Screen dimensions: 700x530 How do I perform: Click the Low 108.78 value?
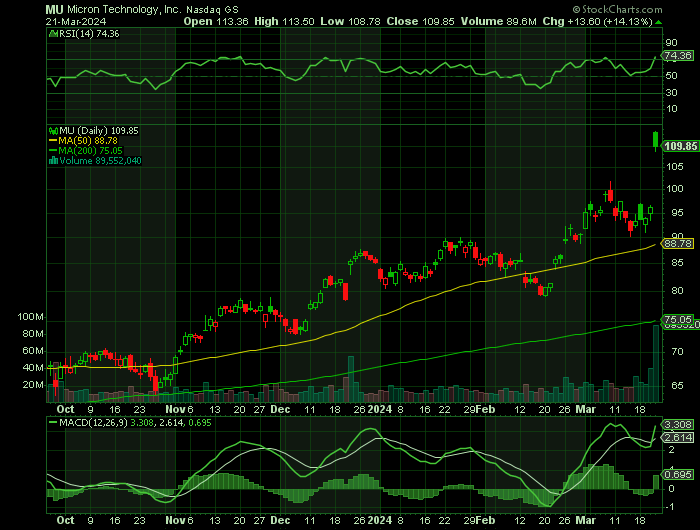[x=350, y=21]
